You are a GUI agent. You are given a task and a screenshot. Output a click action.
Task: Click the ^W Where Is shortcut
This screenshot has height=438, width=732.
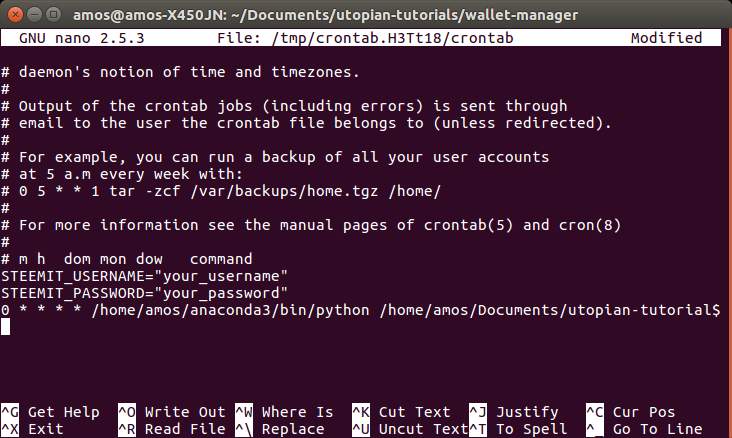(284, 412)
